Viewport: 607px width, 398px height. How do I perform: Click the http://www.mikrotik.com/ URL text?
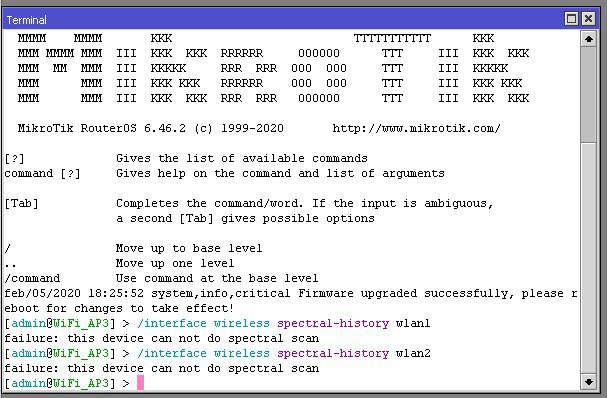417,129
